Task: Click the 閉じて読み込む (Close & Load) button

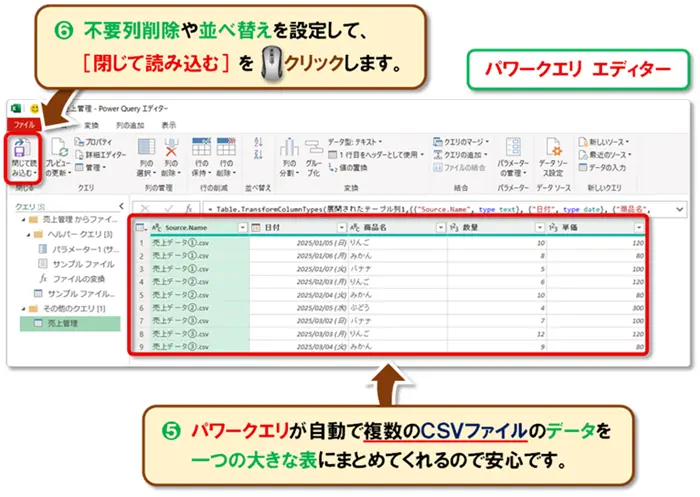Action: (24, 158)
